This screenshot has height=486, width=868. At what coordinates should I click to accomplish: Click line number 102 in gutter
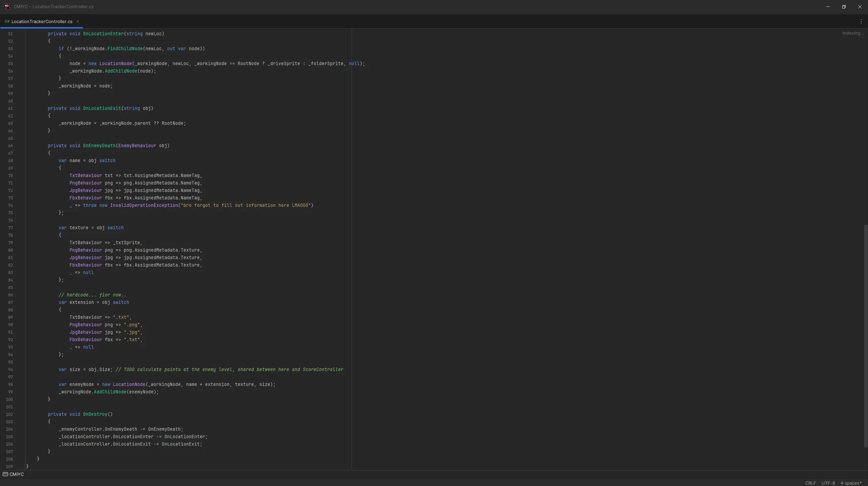pyautogui.click(x=9, y=414)
